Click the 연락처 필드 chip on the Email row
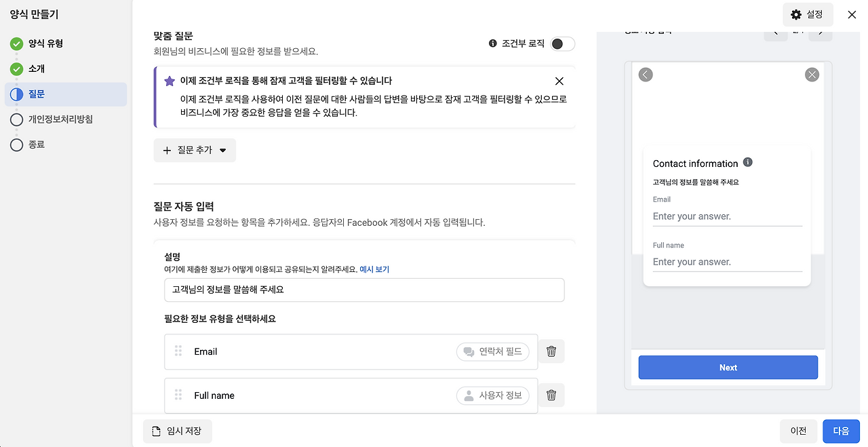 (493, 351)
